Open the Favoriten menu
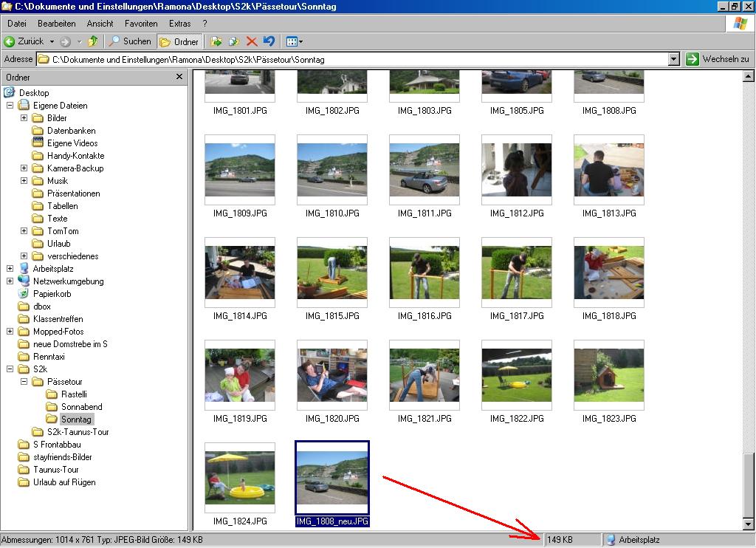This screenshot has width=756, height=548. click(x=141, y=24)
